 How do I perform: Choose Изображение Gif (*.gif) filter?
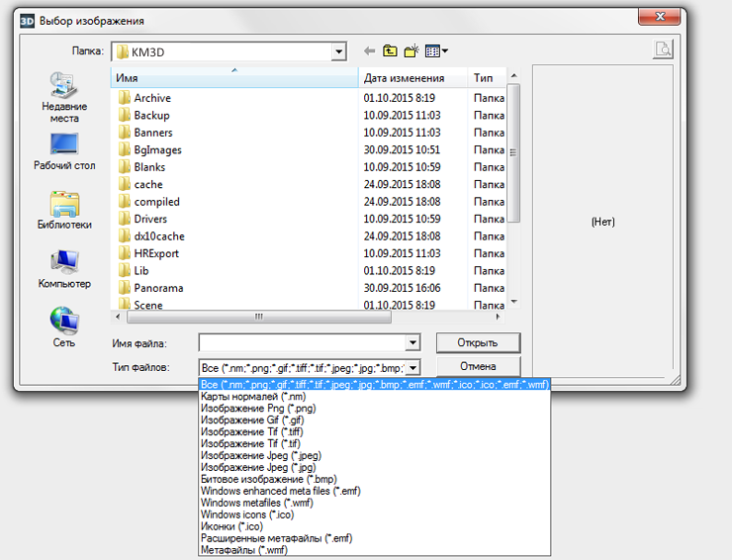pos(374,420)
